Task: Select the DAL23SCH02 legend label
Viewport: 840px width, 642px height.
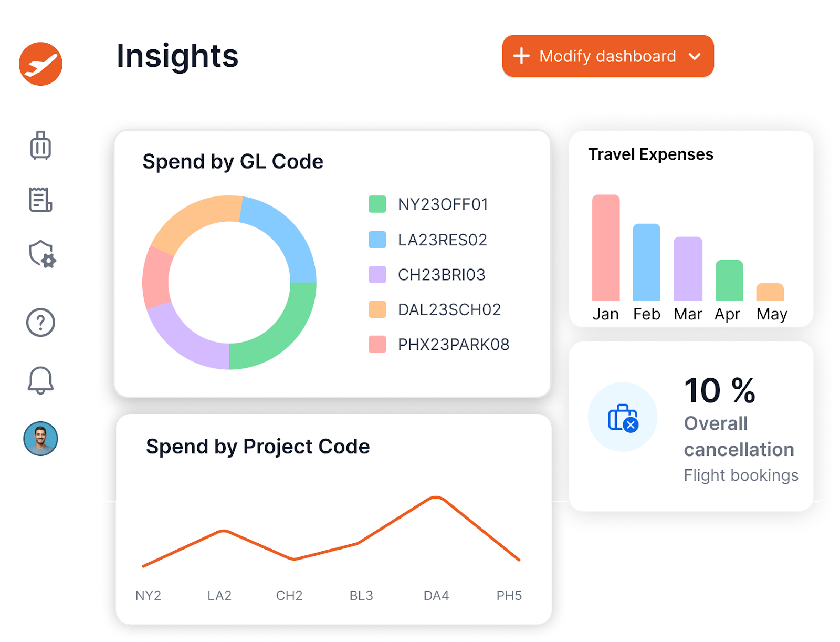Action: pos(449,309)
